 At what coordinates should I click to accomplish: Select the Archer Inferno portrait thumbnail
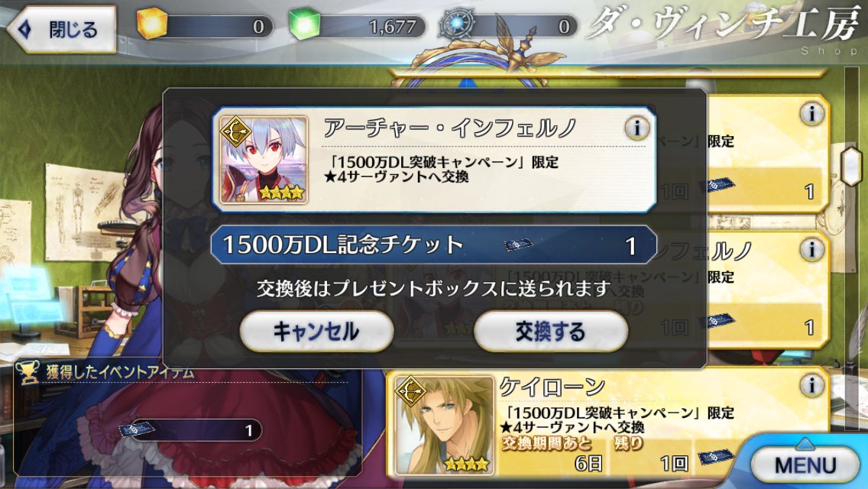click(x=264, y=160)
